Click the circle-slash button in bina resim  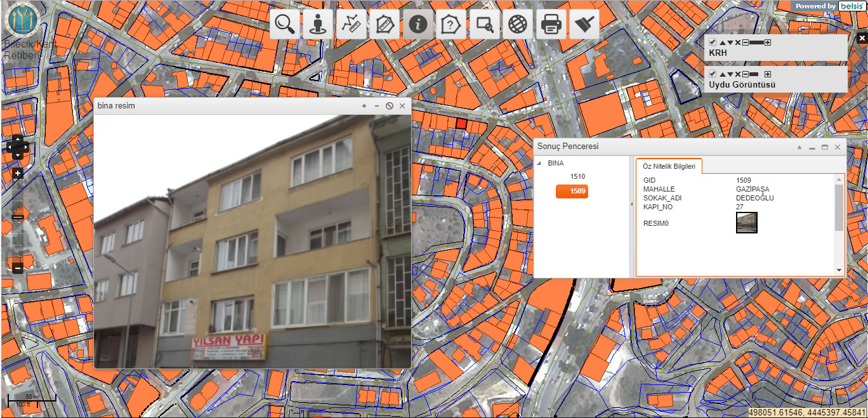(x=390, y=106)
